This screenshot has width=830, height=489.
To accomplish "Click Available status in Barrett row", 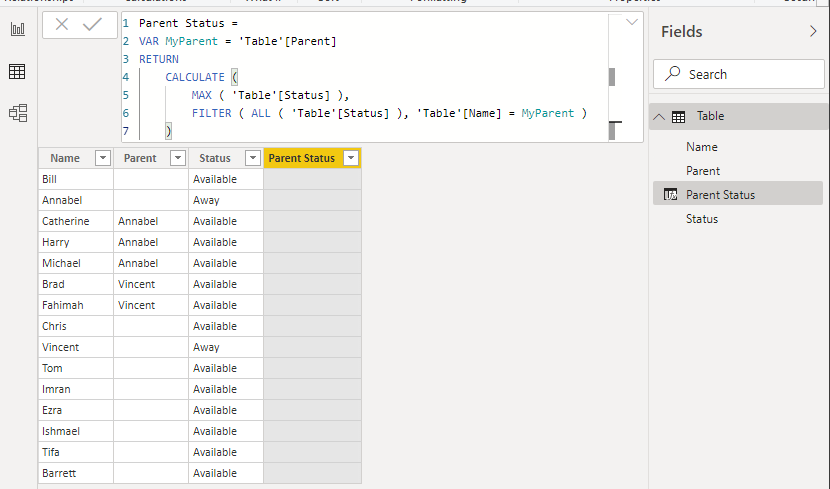I will (x=226, y=473).
